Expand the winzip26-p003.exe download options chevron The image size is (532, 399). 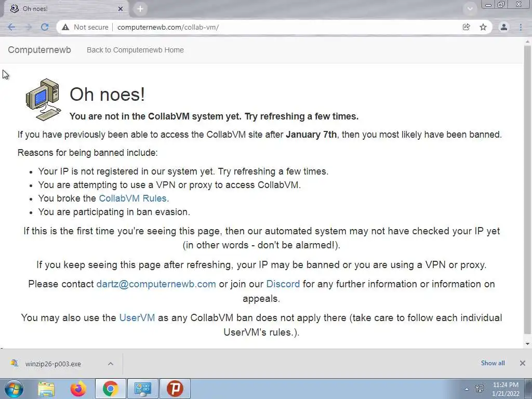pos(111,364)
